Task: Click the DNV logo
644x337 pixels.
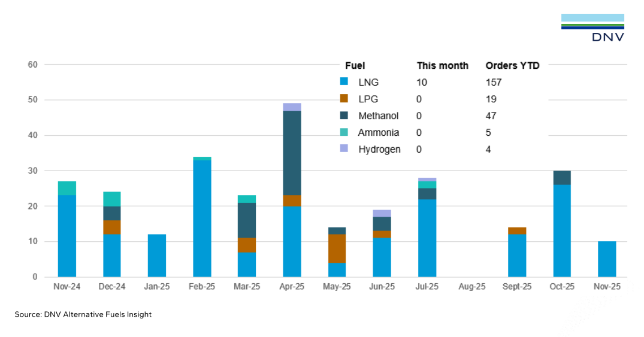Action: click(592, 28)
